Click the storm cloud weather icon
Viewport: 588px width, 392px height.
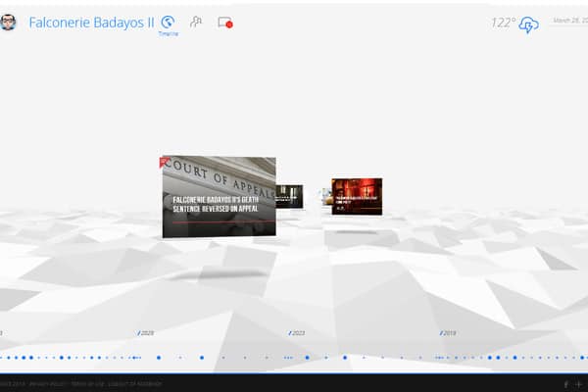click(x=529, y=24)
